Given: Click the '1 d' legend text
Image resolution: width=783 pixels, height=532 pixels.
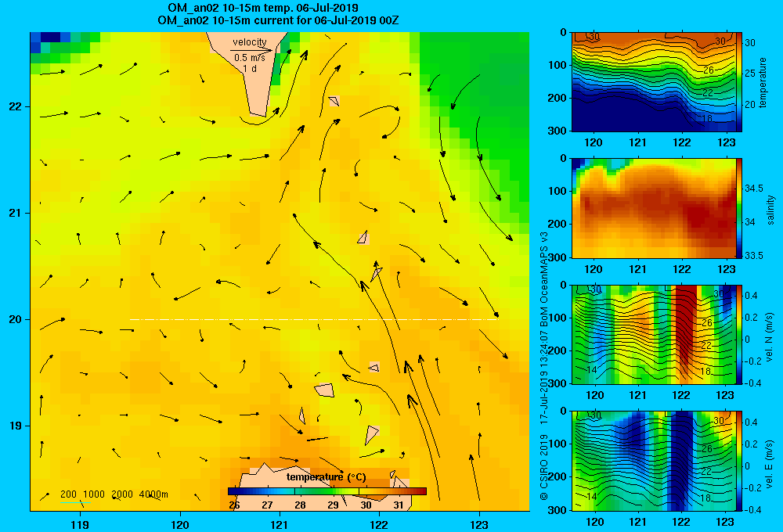Looking at the screenshot, I should click(250, 68).
